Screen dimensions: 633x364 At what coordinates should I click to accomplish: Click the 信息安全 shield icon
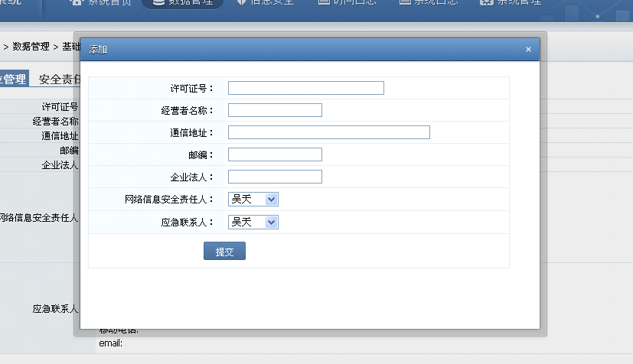click(242, 2)
